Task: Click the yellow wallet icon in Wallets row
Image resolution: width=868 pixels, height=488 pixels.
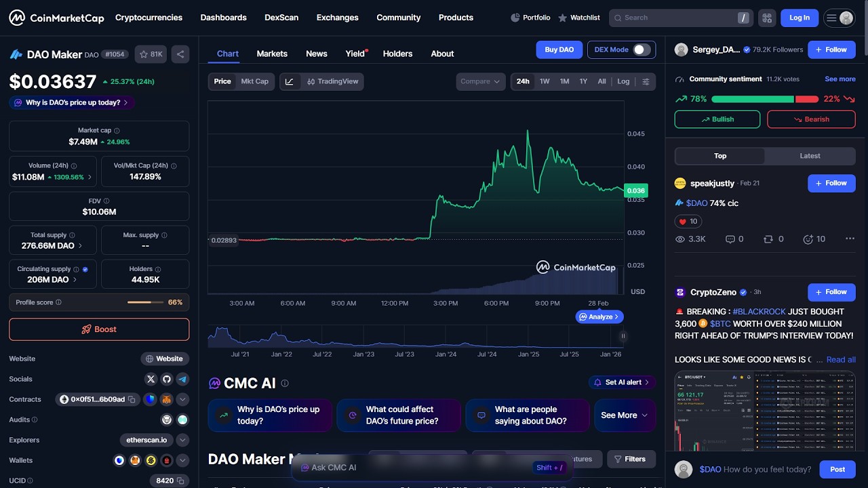Action: 151,460
